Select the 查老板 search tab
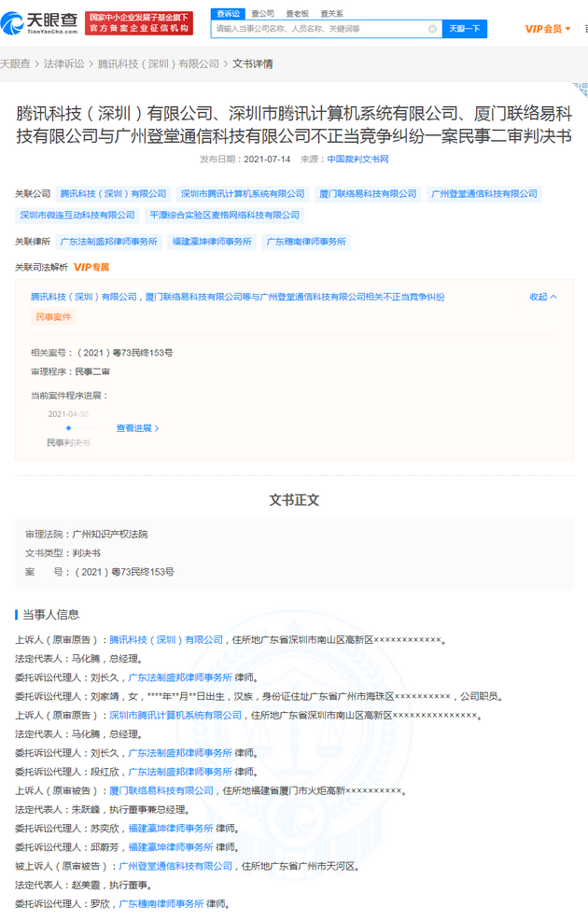 click(297, 13)
